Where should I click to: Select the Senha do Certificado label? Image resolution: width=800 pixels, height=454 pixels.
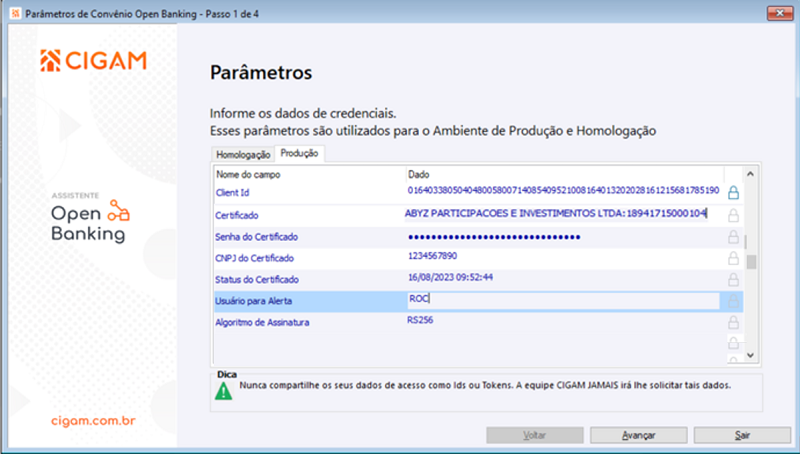click(256, 237)
